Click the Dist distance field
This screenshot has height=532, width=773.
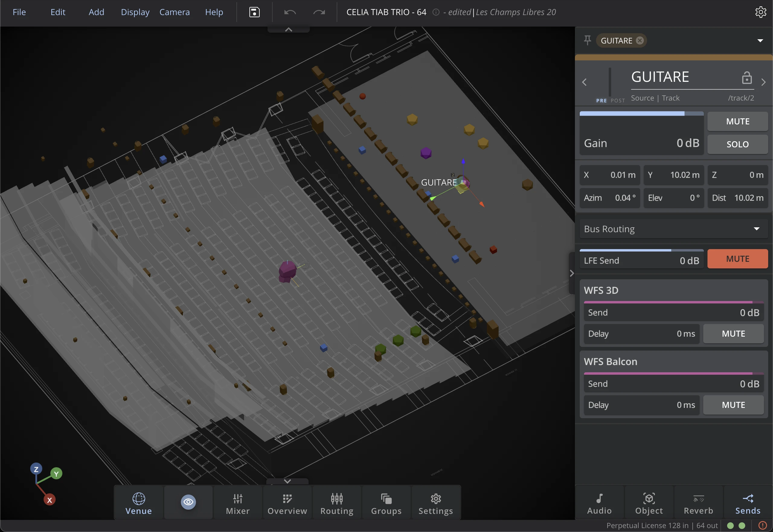(x=738, y=198)
